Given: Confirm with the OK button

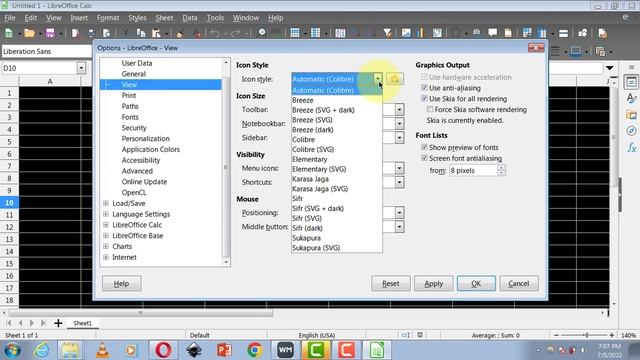Looking at the screenshot, I should tap(476, 283).
